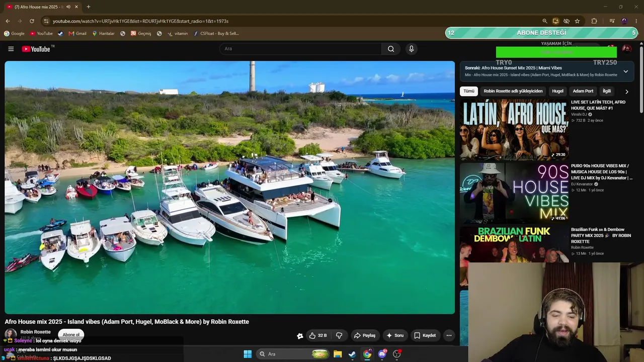The image size is (644, 362).
Task: Open the Latin, Afro House video thumbnail
Action: coord(514,129)
